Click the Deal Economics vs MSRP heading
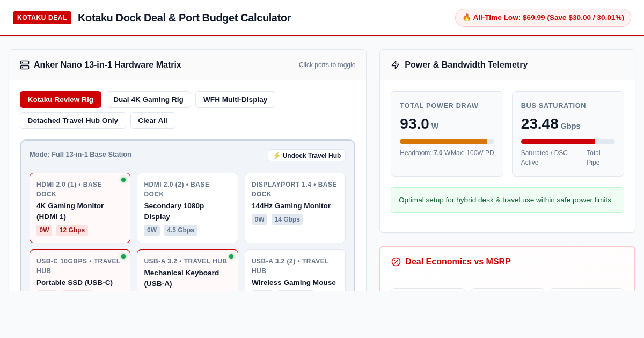Screen dimensions: 644x338 point(458,262)
